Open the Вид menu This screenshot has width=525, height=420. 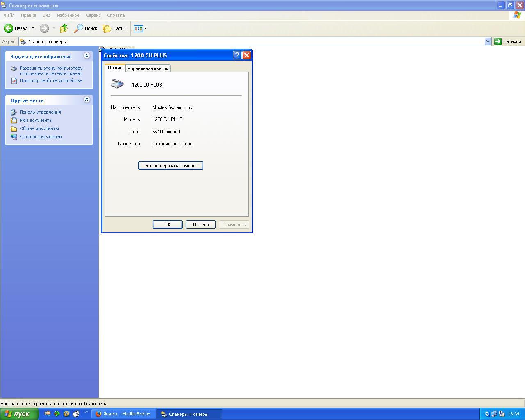click(46, 15)
